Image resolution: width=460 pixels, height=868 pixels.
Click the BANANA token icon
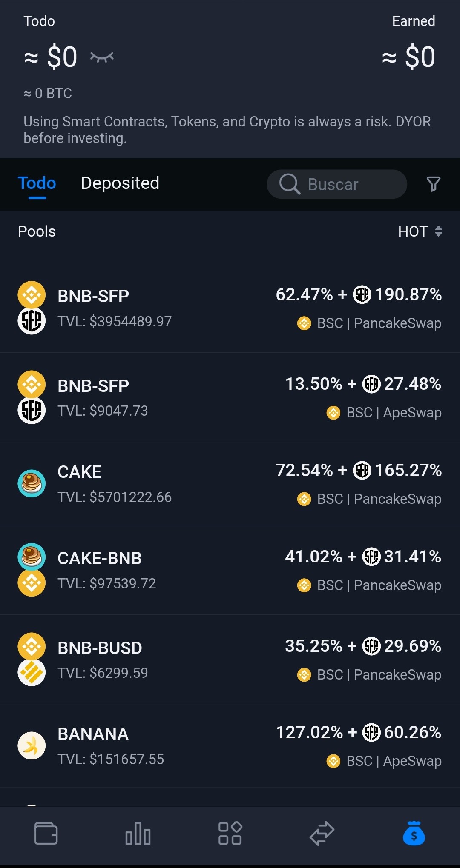pos(32,745)
